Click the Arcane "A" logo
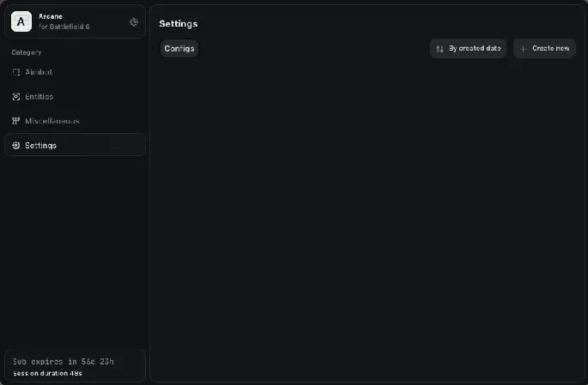 (21, 21)
